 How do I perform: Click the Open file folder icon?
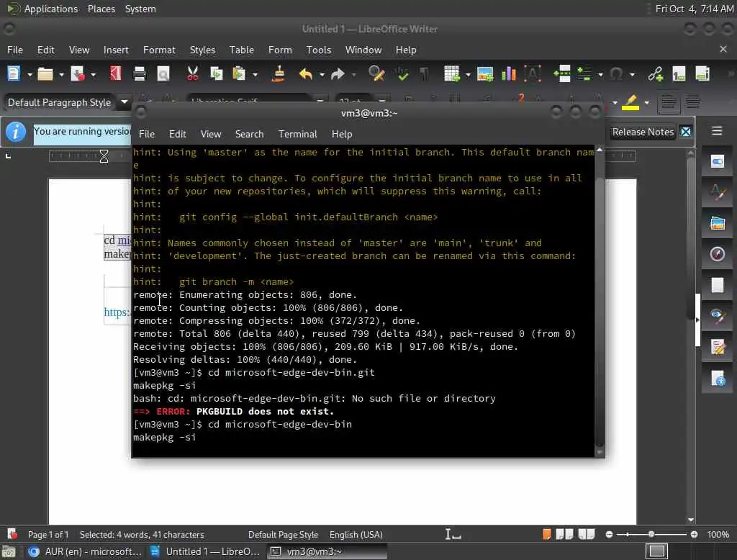[x=45, y=74]
